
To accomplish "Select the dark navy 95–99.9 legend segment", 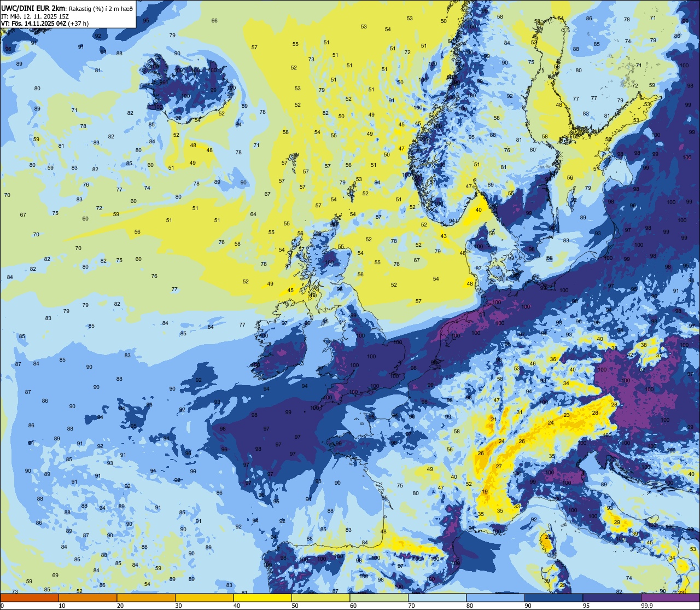I will [612, 598].
